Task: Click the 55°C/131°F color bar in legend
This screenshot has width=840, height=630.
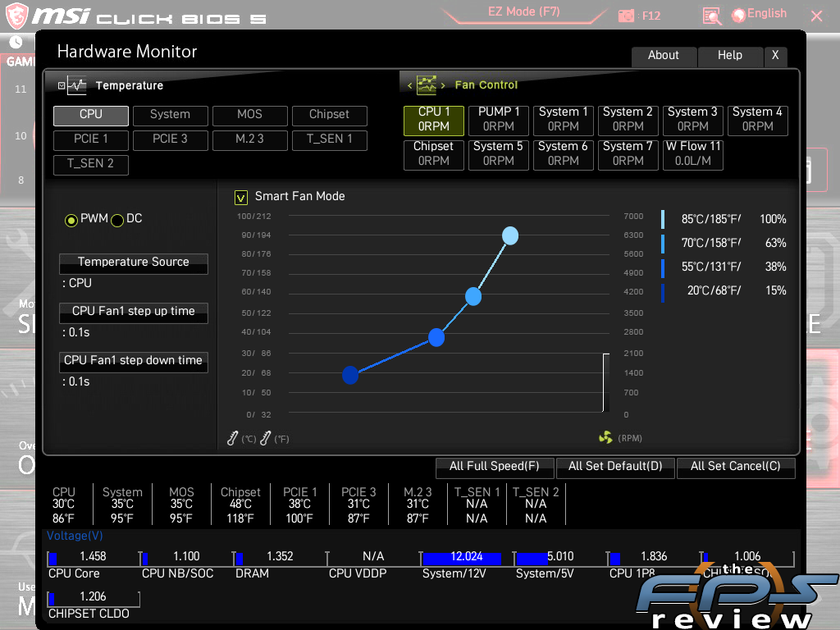Action: (x=663, y=268)
